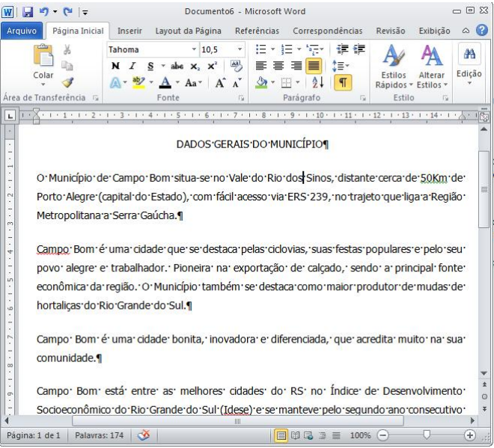Toggle Print Layout view in status bar
Viewport: 494px width, 448px height.
click(x=281, y=435)
